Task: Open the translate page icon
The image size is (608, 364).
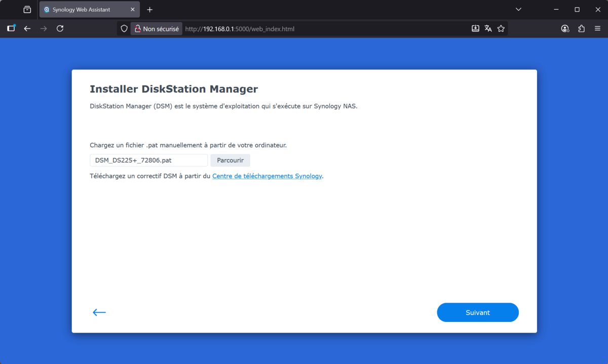Action: click(x=488, y=28)
